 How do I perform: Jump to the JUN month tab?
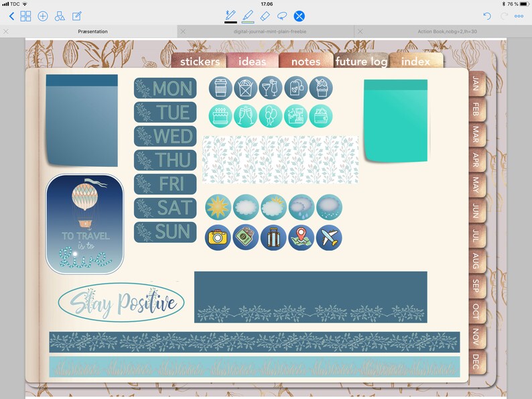pos(477,211)
